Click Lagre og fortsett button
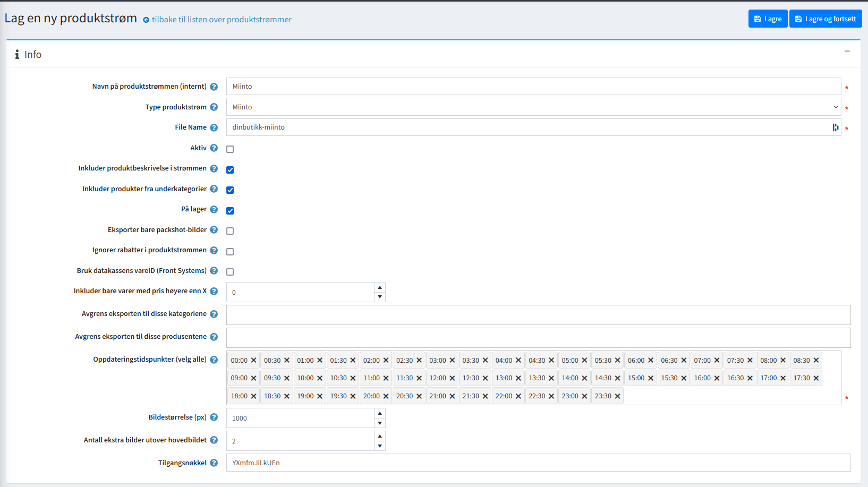The height and width of the screenshot is (487, 868). (x=825, y=19)
